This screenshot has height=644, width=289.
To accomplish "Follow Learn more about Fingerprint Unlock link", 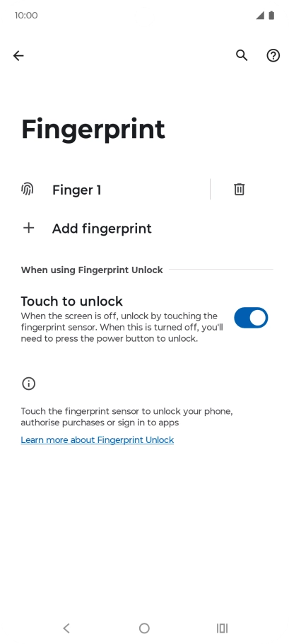I will [x=98, y=440].
